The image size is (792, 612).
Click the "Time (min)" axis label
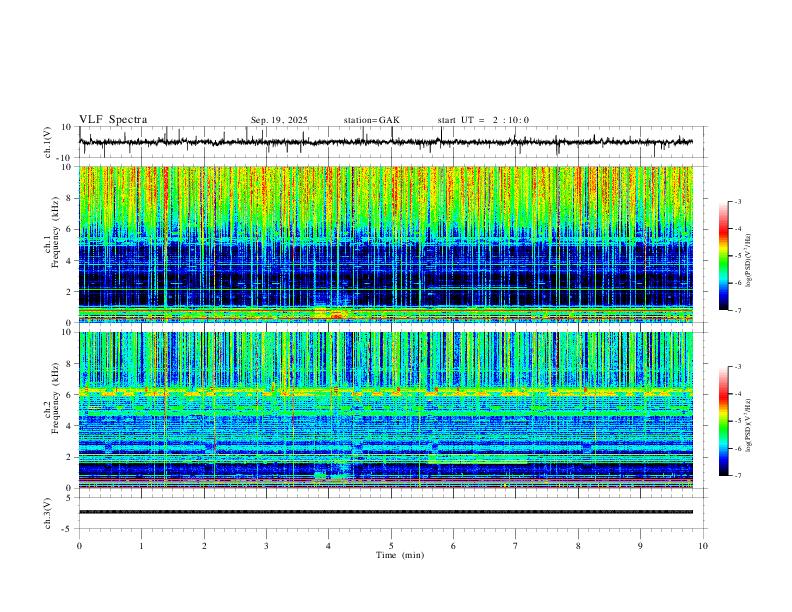coord(400,555)
